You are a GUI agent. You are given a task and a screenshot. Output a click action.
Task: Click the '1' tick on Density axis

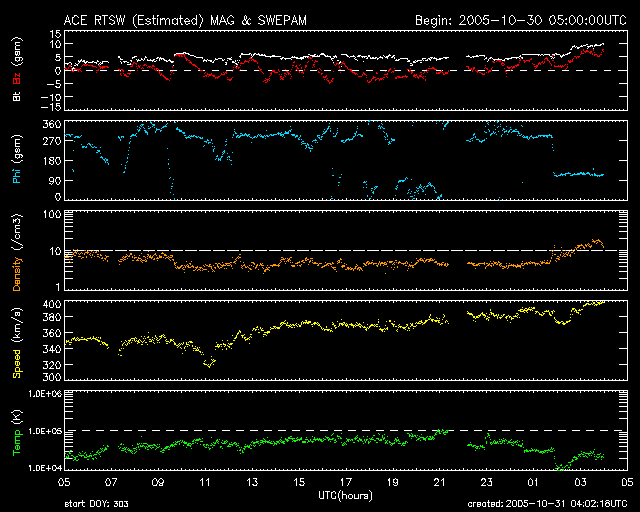coord(58,287)
